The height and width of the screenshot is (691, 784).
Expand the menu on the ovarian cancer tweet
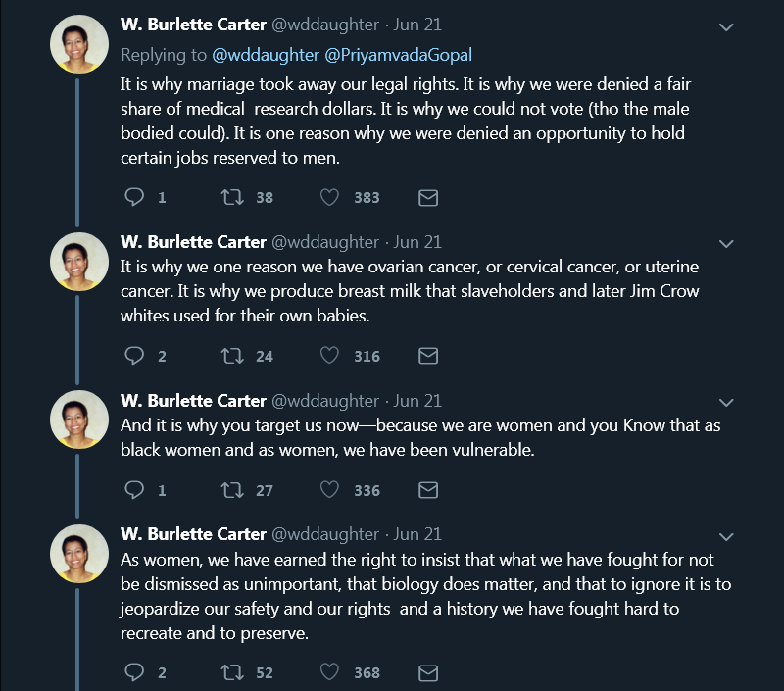[726, 242]
